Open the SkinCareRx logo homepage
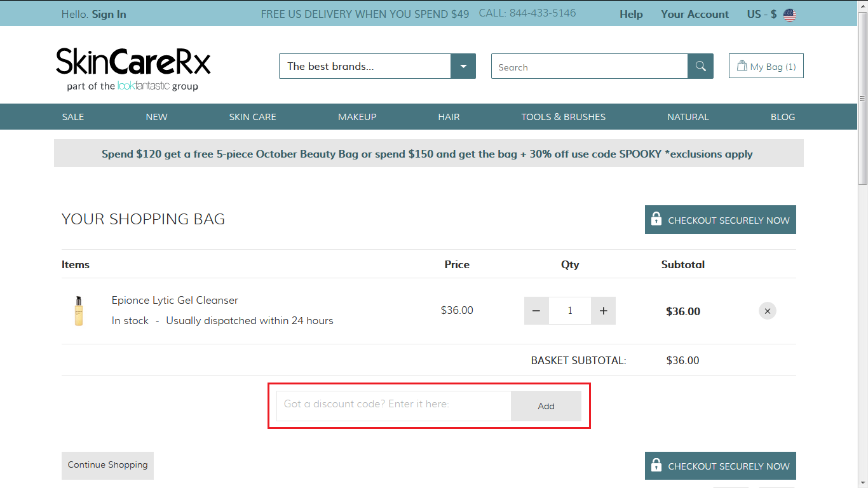Viewport: 868px width, 488px height. [133, 69]
